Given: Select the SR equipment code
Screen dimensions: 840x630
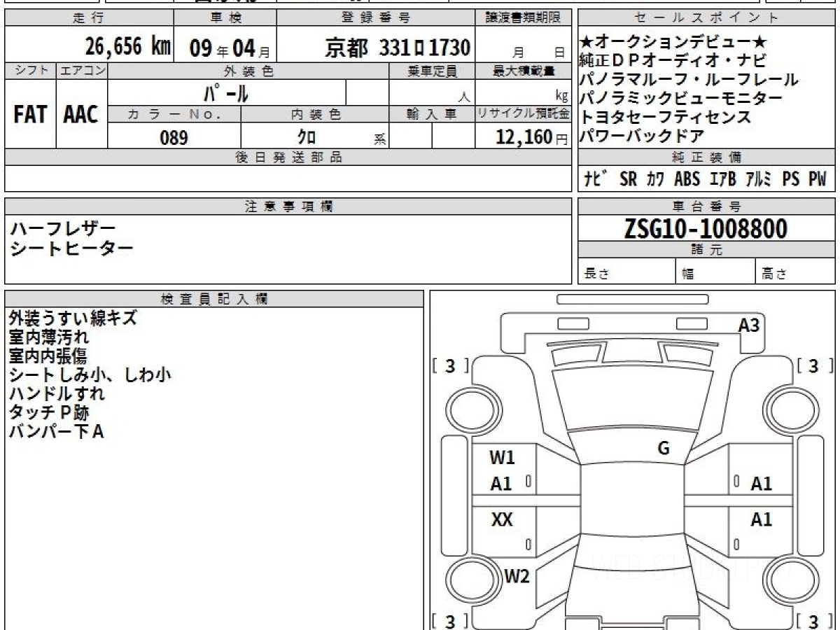Looking at the screenshot, I should click(x=628, y=179).
